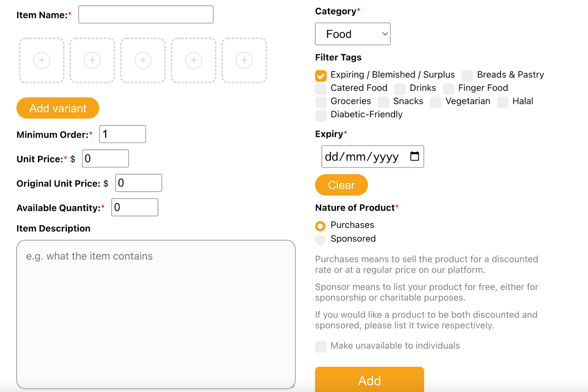Click the third image upload plus icon
588x392 pixels.
tap(143, 60)
